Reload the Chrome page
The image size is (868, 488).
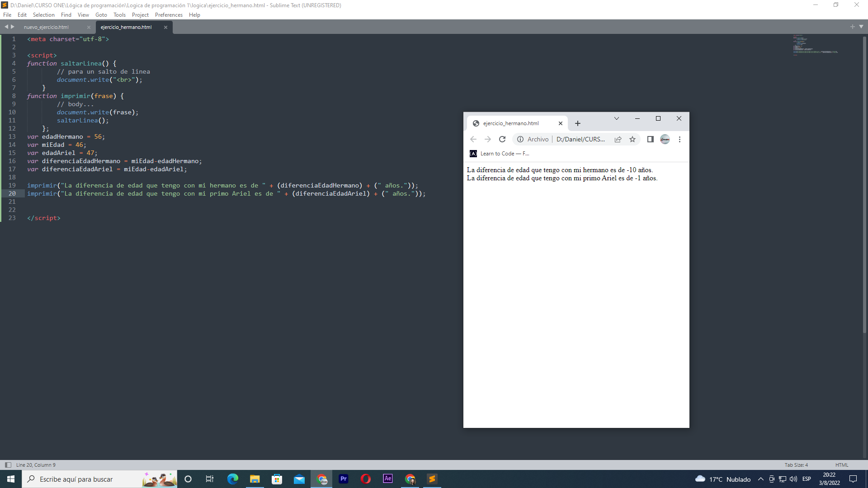[x=502, y=139]
